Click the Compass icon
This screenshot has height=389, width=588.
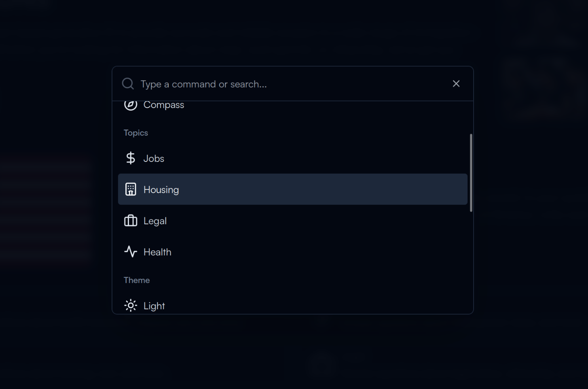(x=130, y=104)
